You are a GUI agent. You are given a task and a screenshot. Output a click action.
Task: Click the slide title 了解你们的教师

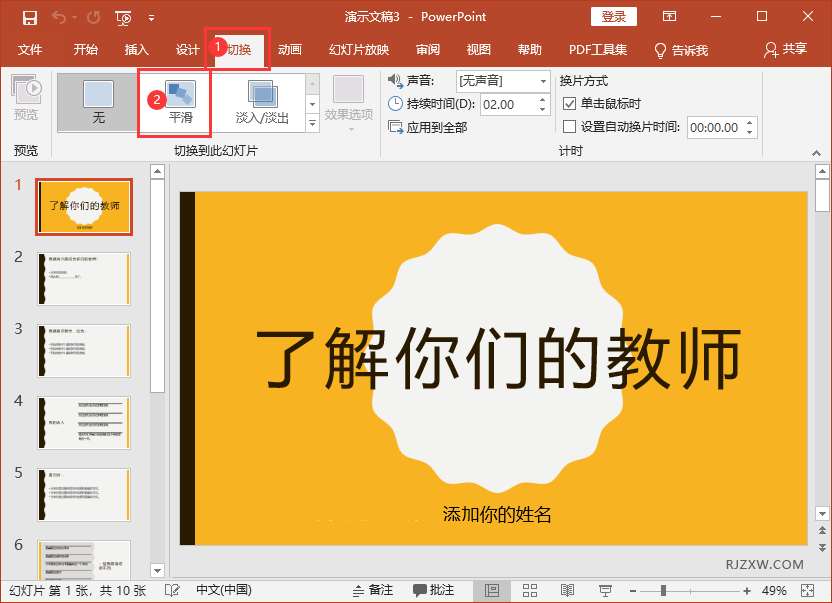point(498,358)
